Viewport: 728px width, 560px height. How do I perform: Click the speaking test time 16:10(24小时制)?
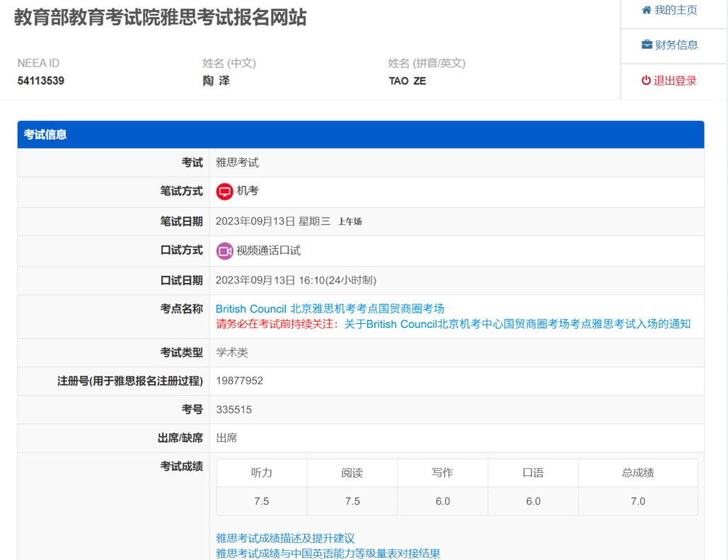[337, 280]
